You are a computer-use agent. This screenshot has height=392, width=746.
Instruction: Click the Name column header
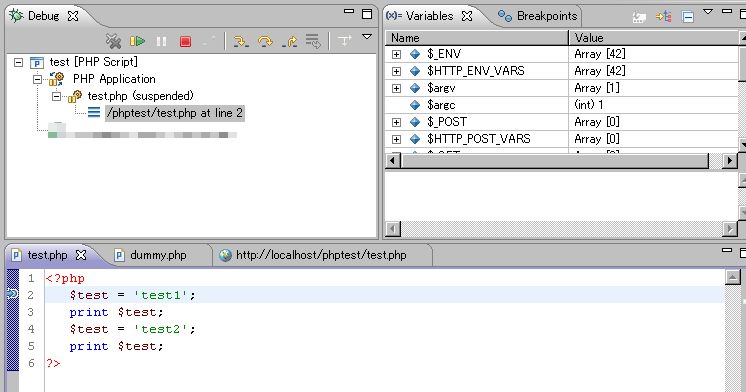tap(476, 38)
